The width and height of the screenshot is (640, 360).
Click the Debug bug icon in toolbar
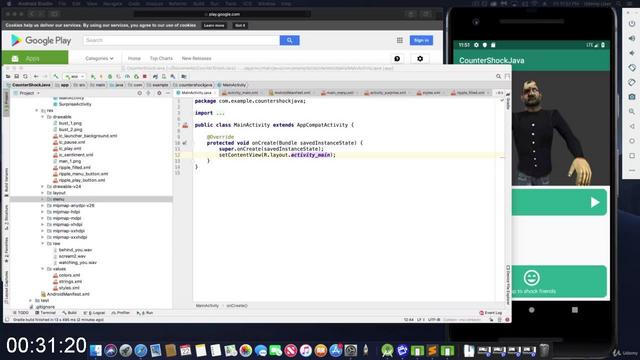click(110, 76)
